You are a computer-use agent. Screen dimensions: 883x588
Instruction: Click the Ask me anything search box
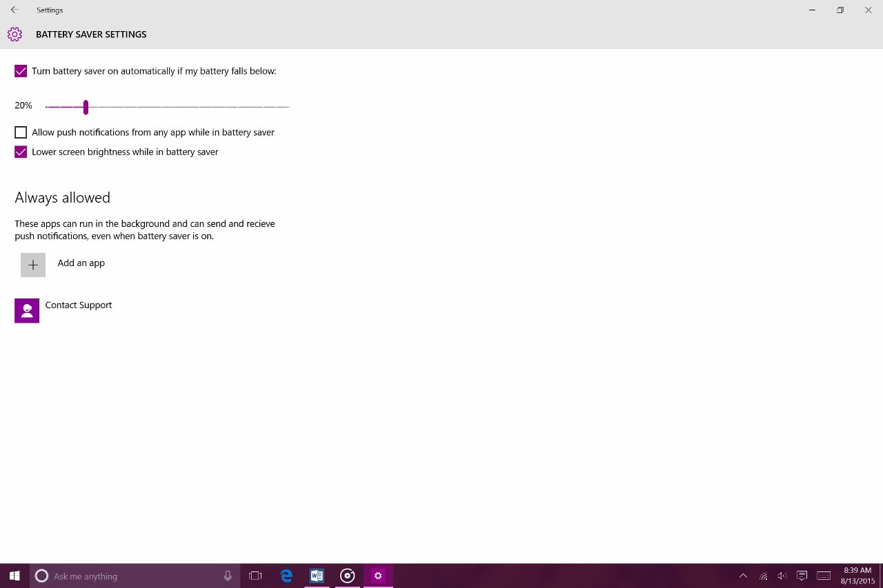124,576
